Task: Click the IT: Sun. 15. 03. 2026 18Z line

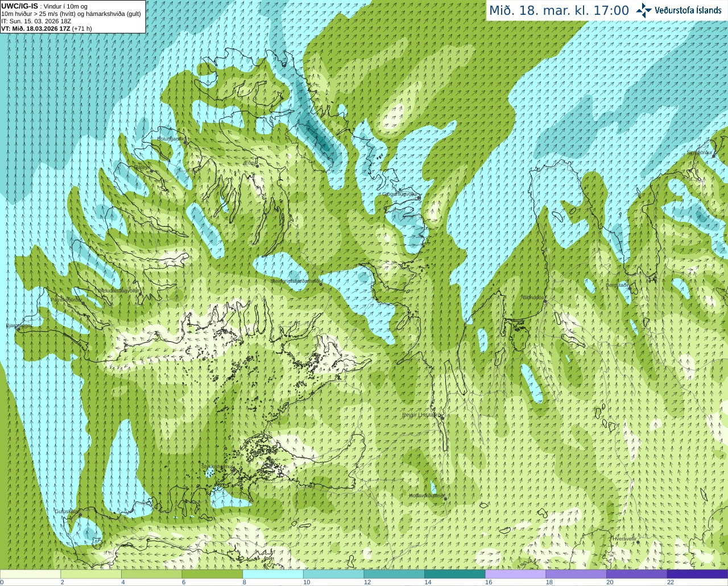Action: pos(36,21)
